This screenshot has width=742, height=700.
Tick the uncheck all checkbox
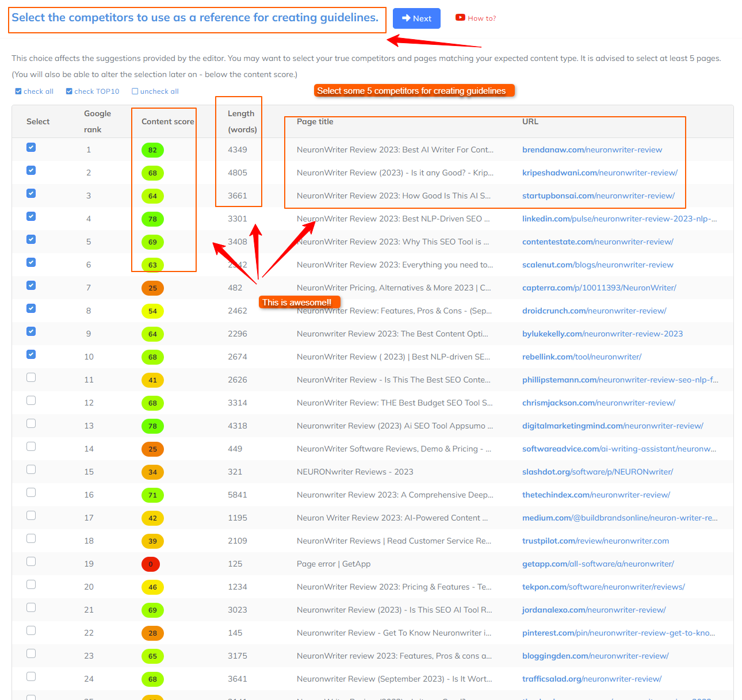click(135, 91)
